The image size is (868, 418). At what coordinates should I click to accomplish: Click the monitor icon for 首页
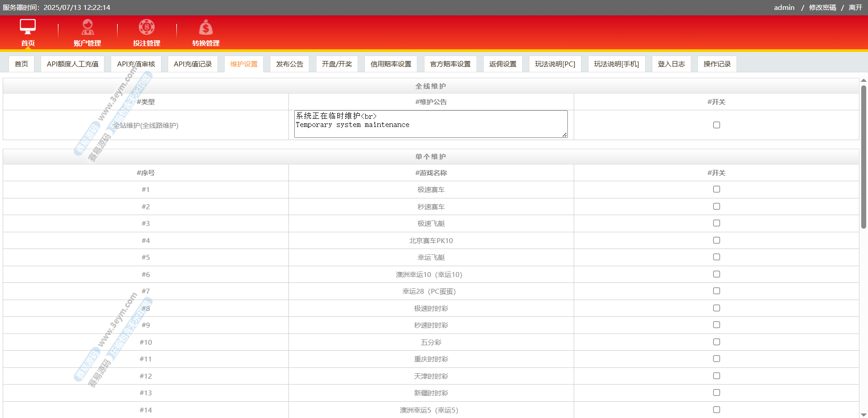tap(28, 27)
